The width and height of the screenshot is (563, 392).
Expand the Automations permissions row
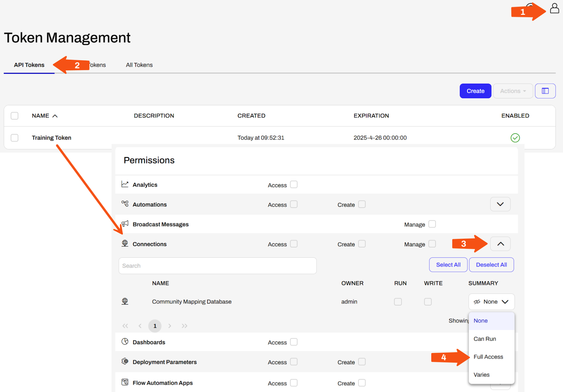pos(500,204)
